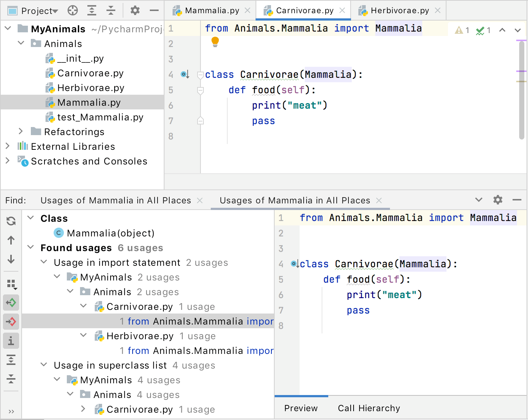Collapse all nodes in the Project tree

[x=111, y=10]
